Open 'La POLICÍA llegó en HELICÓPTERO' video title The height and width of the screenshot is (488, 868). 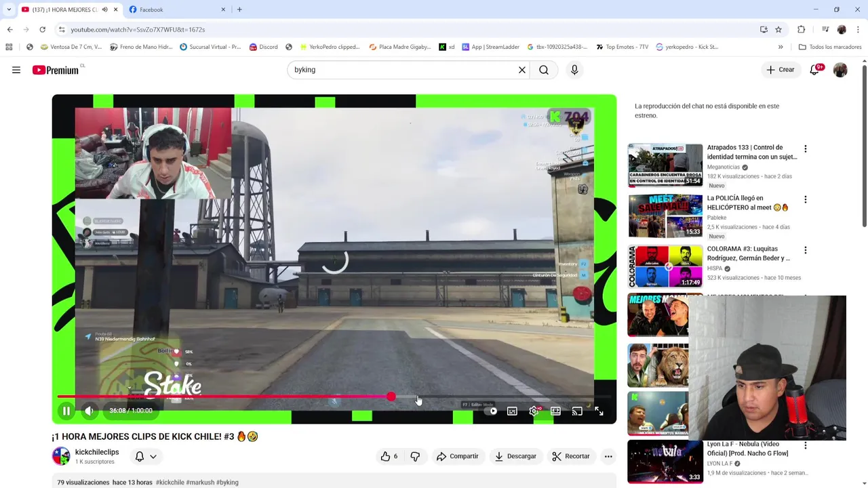748,203
